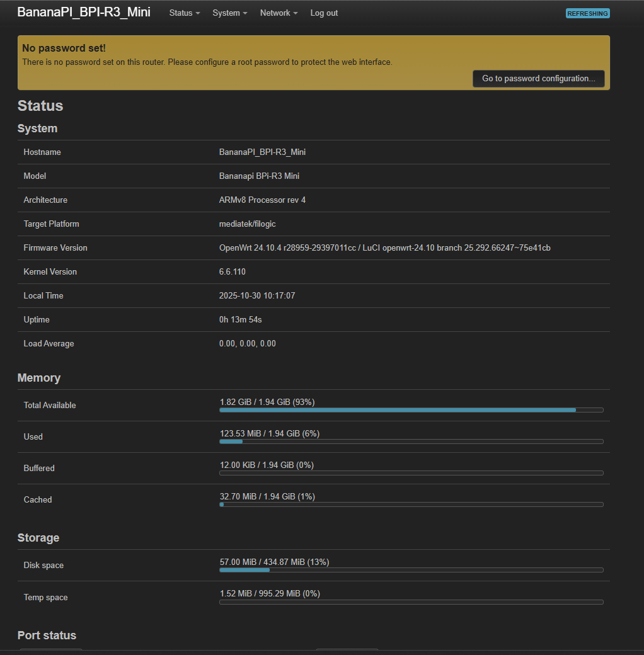Expand the System menu in navbar

click(x=229, y=13)
